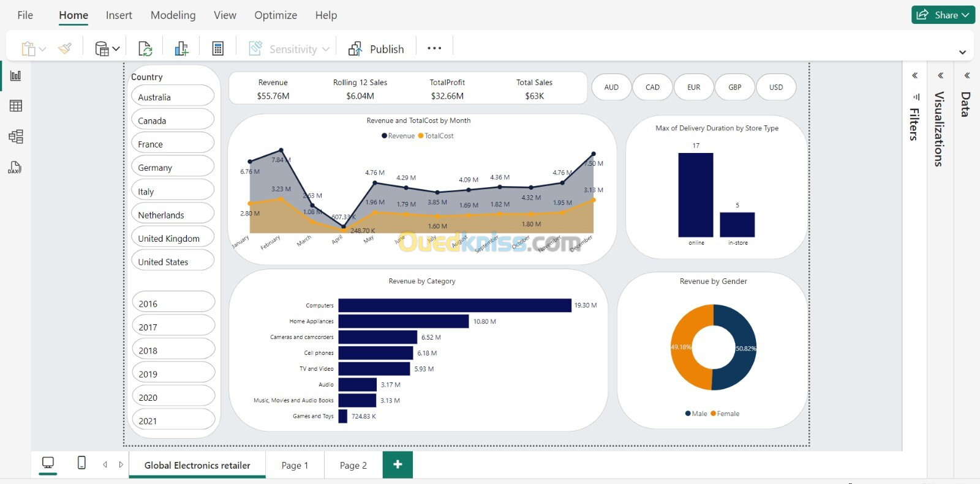Screen dimensions: 980x484
Task: Click the online delivery duration bar
Action: 696,195
